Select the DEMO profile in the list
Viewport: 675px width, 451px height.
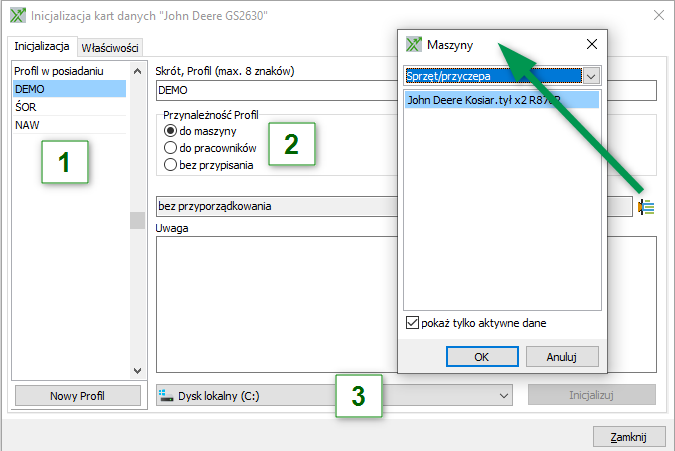[x=69, y=89]
